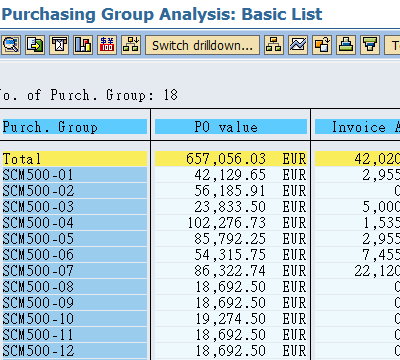Select purchasing group SCM500-05
The height and width of the screenshot is (360, 400).
74,239
